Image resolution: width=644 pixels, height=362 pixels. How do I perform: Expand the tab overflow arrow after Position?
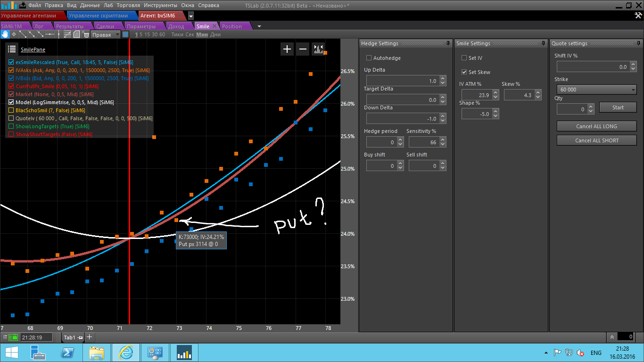pyautogui.click(x=259, y=26)
